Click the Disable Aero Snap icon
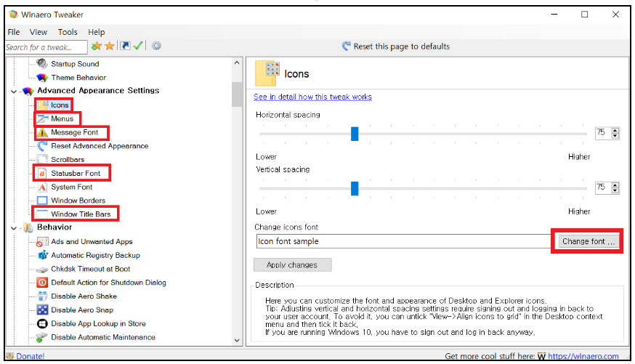Image resolution: width=635 pixels, height=364 pixels. point(42,310)
